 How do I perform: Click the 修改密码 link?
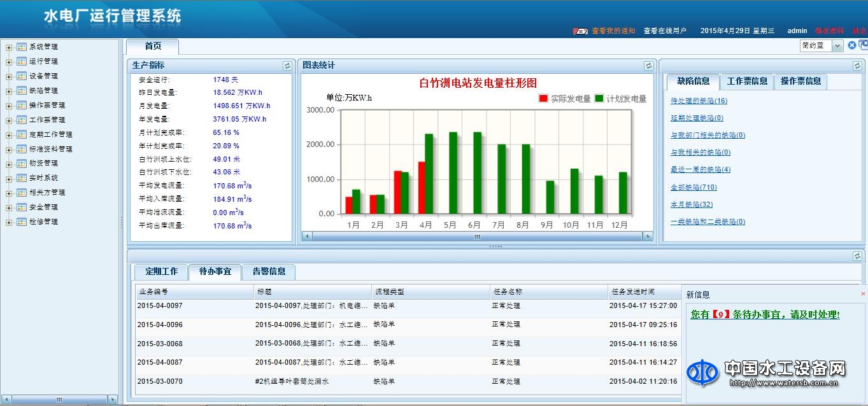(x=827, y=31)
